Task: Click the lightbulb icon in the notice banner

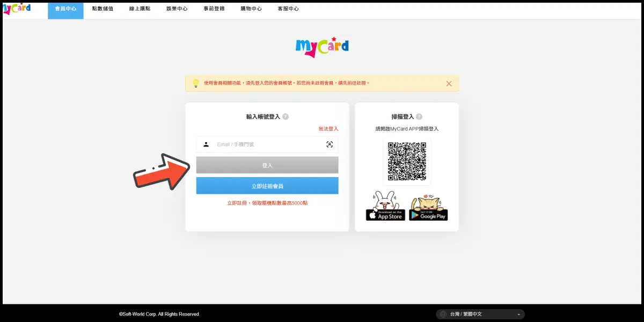Action: pyautogui.click(x=196, y=83)
